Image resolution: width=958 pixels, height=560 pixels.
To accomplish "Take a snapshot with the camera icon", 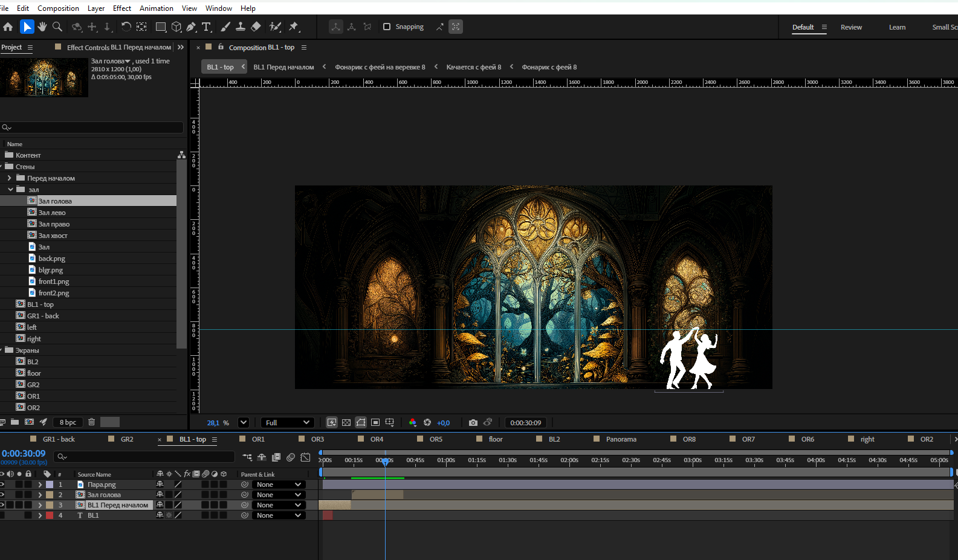I will 473,423.
